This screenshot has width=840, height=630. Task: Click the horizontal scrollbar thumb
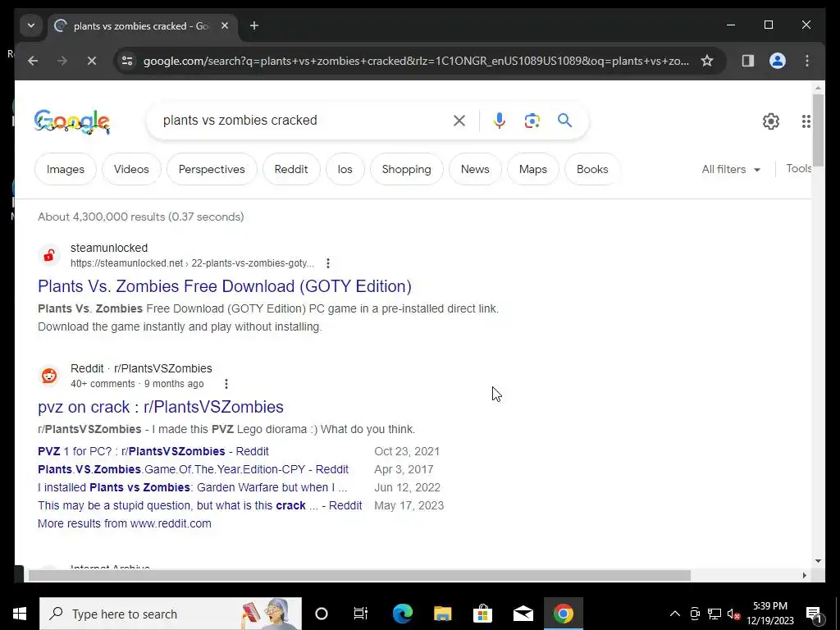pyautogui.click(x=359, y=575)
